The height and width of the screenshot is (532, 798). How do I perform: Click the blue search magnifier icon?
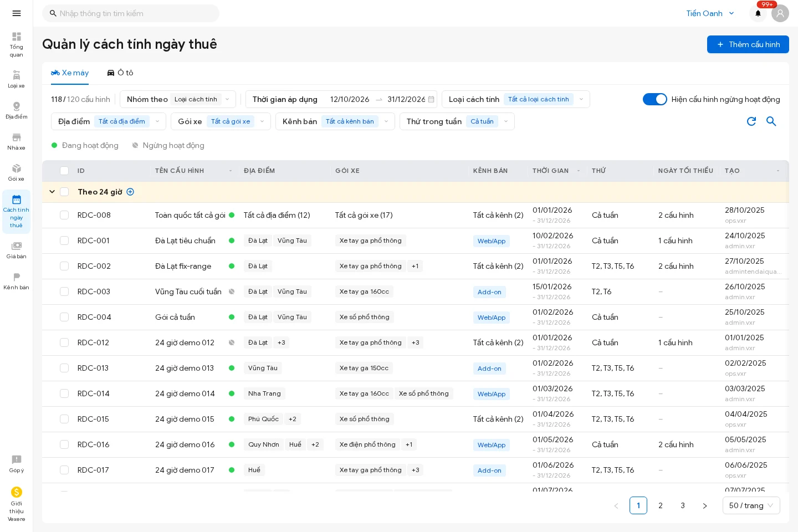pos(771,121)
